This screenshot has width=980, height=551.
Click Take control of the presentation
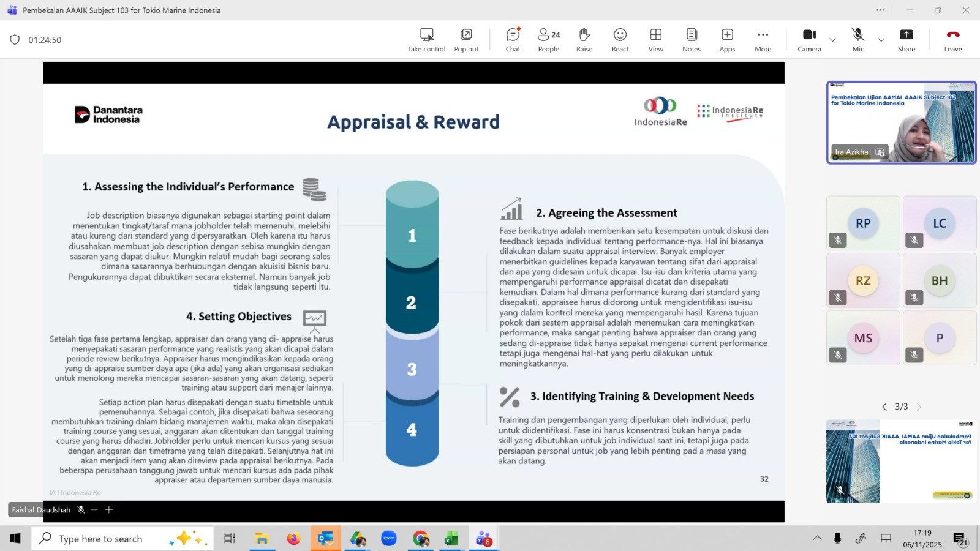tap(426, 40)
